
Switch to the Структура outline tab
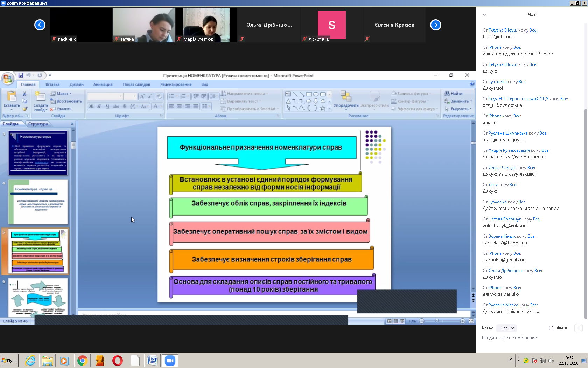pos(38,124)
